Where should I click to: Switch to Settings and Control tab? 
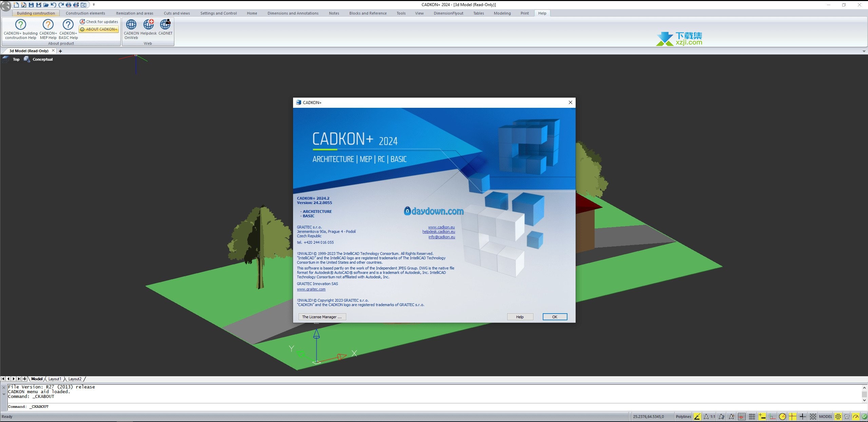[x=218, y=13]
